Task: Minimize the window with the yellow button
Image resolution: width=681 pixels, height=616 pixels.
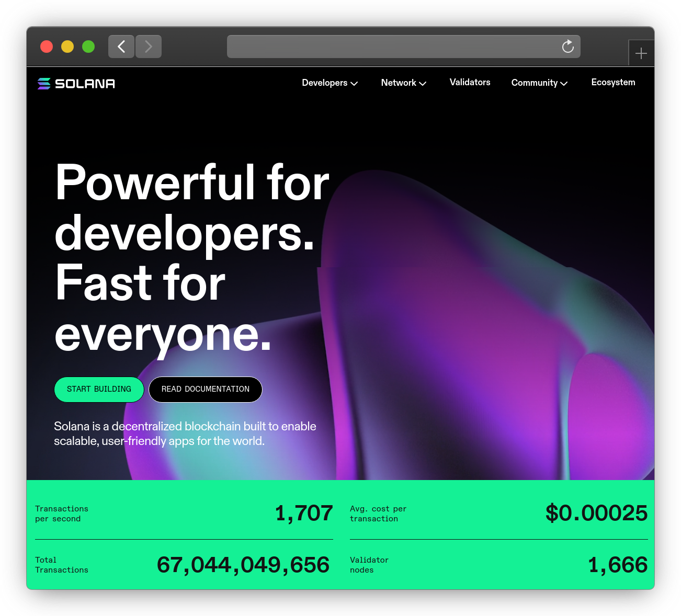Action: (x=67, y=47)
